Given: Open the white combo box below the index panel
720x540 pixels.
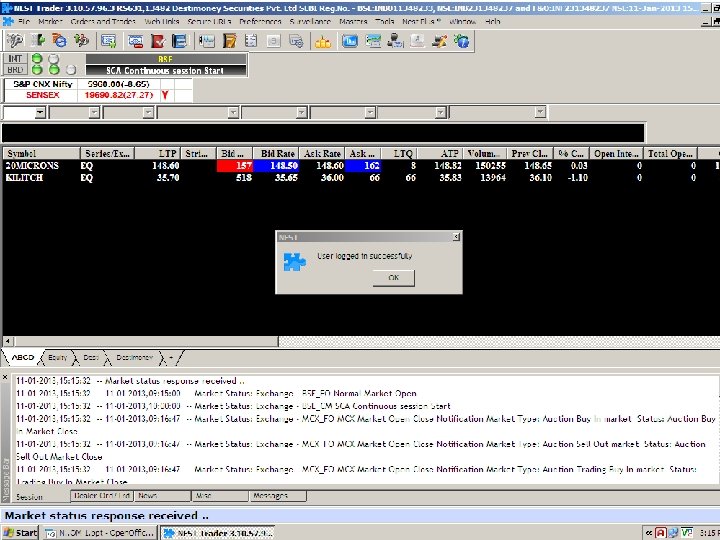Looking at the screenshot, I should 24,112.
